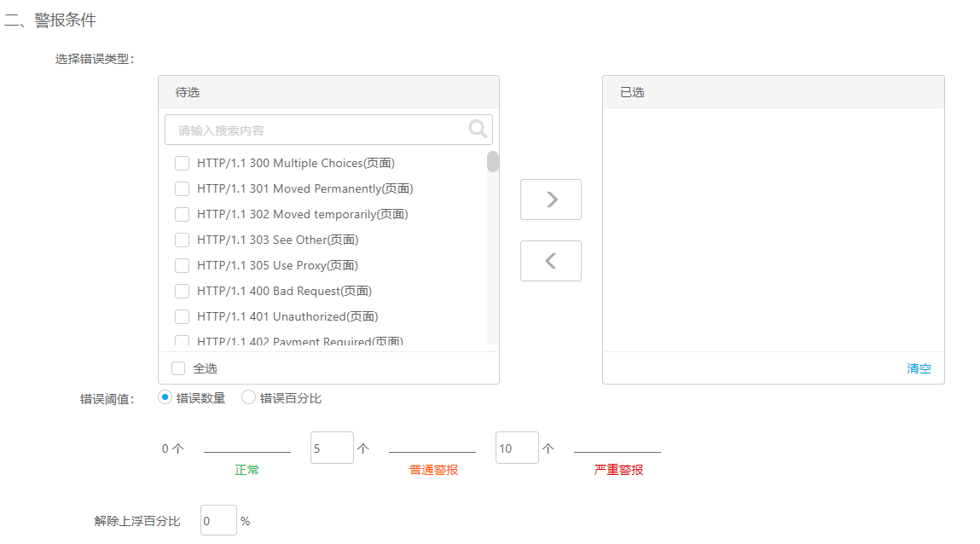This screenshot has width=980, height=544.
Task: Check HTTP/1.1 402 Payment Required
Action: point(182,342)
